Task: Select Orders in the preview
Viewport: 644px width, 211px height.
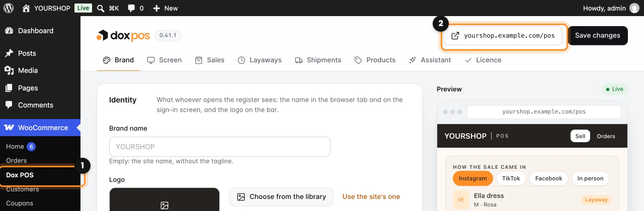Action: coord(606,136)
